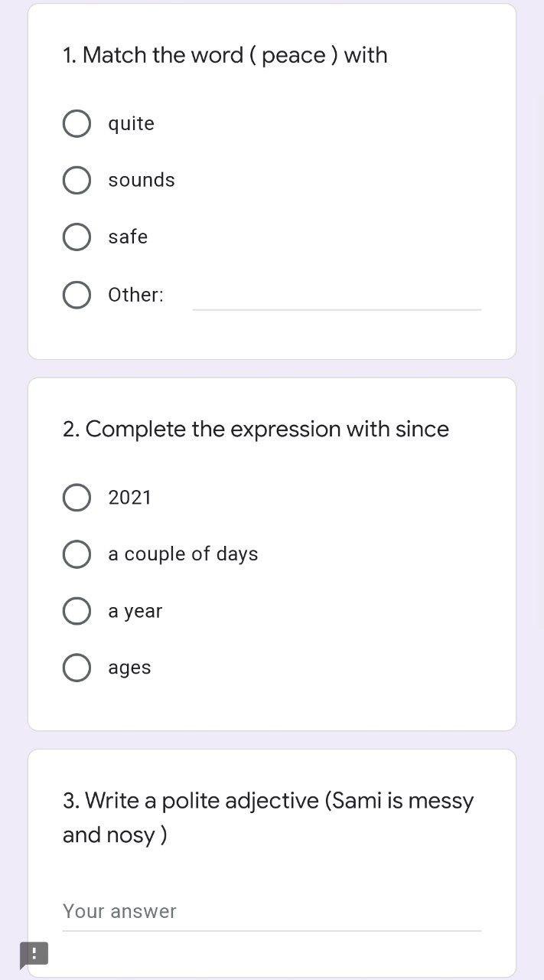Select the 'Other' option in question 1

pyautogui.click(x=77, y=295)
